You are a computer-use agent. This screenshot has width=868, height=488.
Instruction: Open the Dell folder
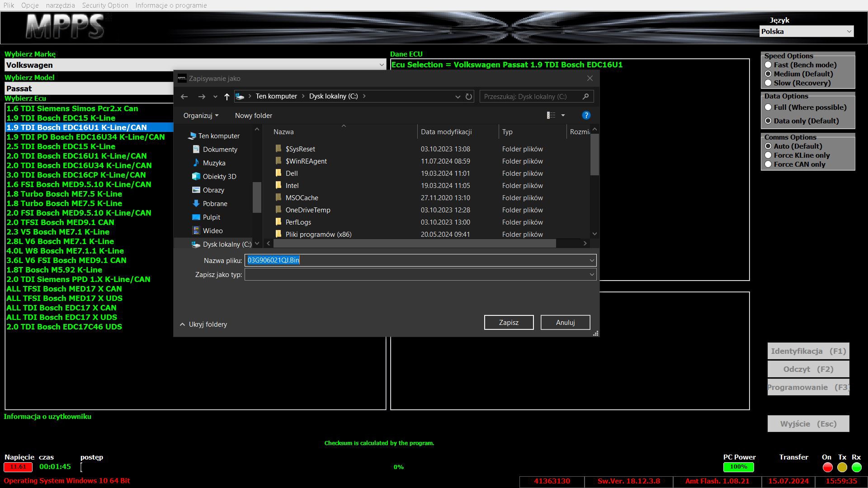click(292, 174)
